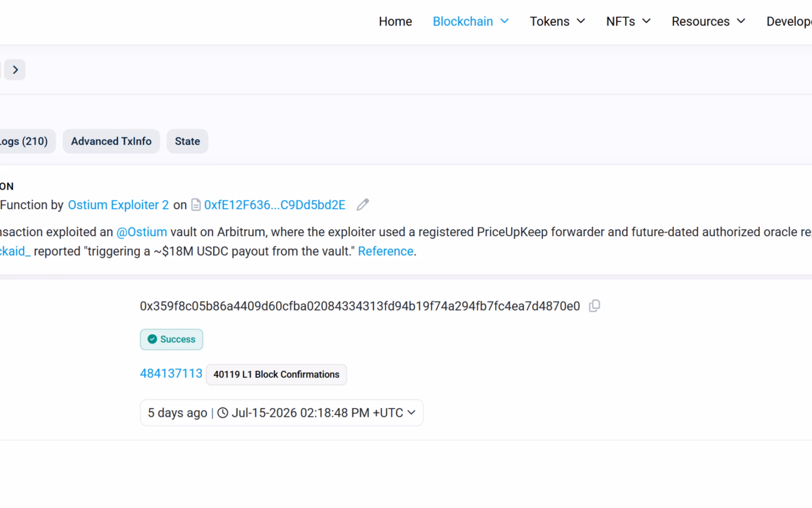Viewport: 812px width, 508px height.
Task: Open the Resources dropdown menu
Action: point(708,21)
